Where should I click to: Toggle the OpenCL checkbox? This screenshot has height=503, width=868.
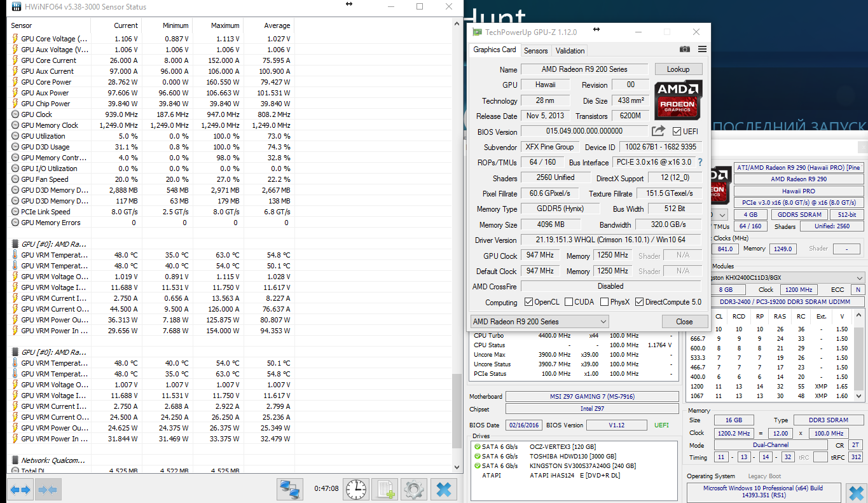coord(528,302)
